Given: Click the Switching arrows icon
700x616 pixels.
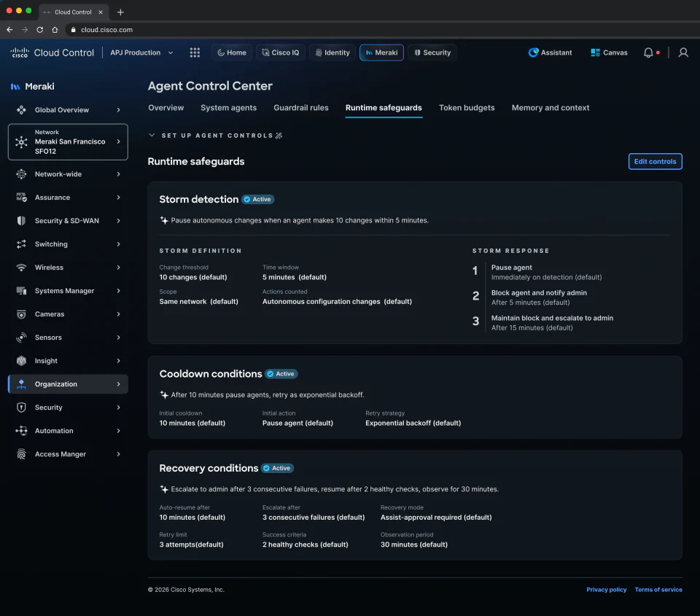Looking at the screenshot, I should point(21,244).
